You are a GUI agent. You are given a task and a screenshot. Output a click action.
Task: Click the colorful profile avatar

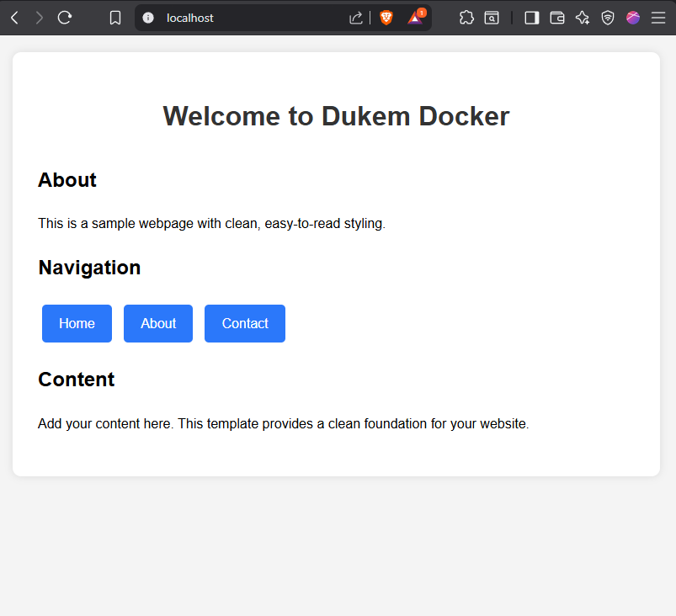632,18
